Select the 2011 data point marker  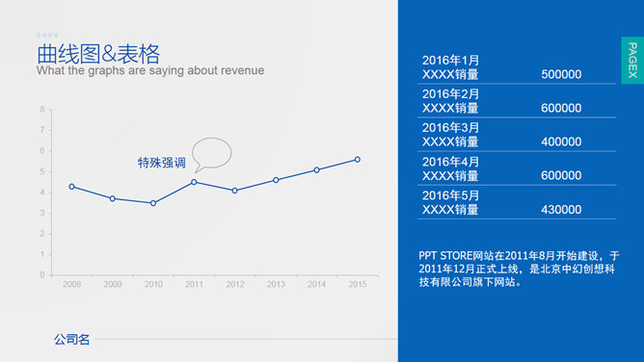coord(194,182)
